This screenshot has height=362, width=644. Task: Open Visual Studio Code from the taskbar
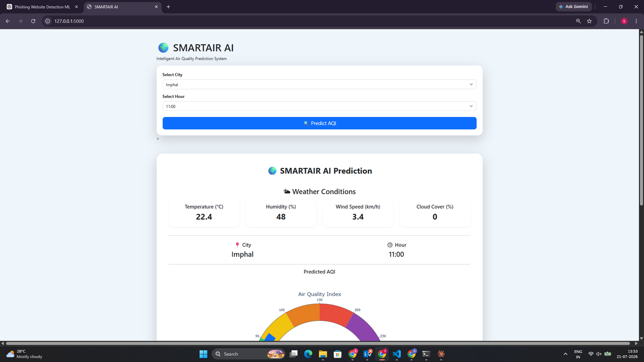pyautogui.click(x=397, y=354)
